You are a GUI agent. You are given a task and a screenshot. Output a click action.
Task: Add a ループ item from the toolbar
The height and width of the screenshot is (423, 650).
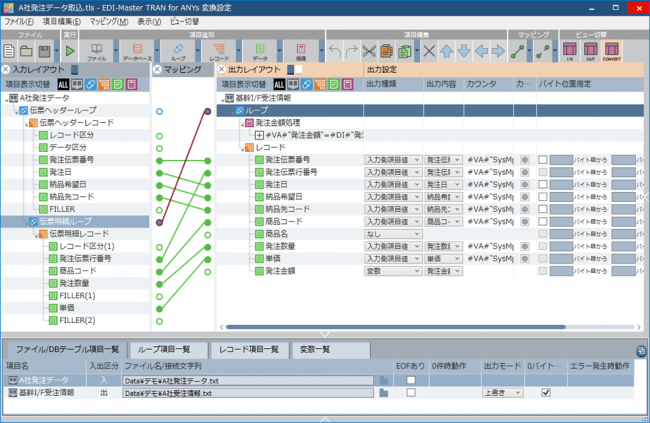(178, 52)
